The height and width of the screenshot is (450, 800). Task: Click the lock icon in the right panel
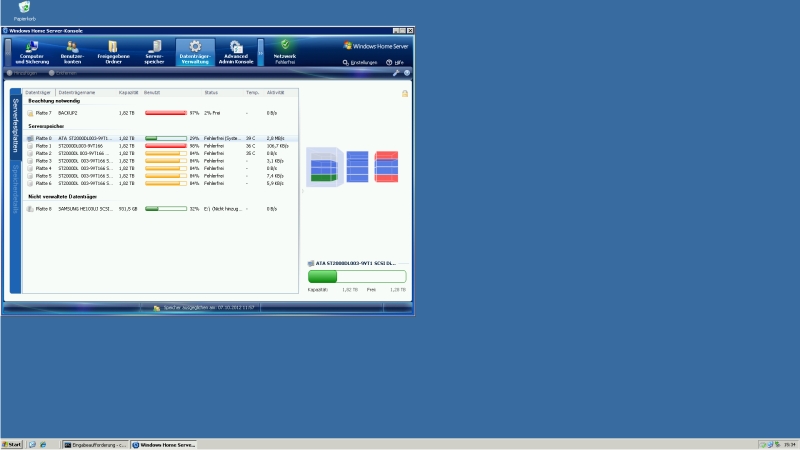405,93
